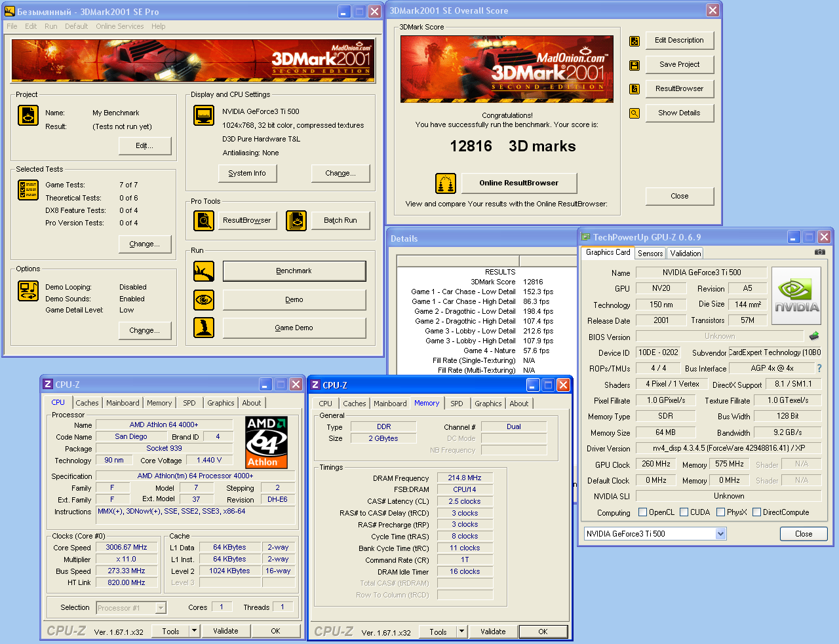Viewport: 839px width, 644px height.
Task: Click the magnifier icon beside ResultBrowser in Pro Tools
Action: pos(204,221)
